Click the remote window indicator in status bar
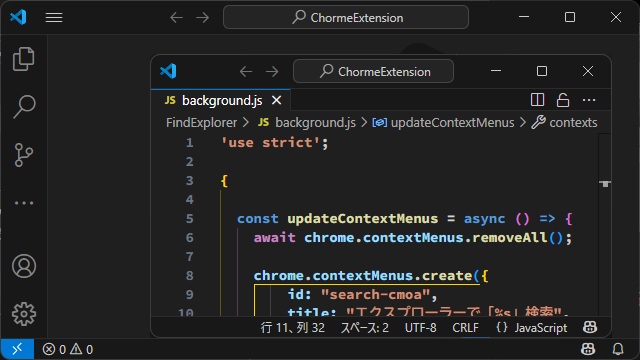640x360 pixels. pos(17,349)
